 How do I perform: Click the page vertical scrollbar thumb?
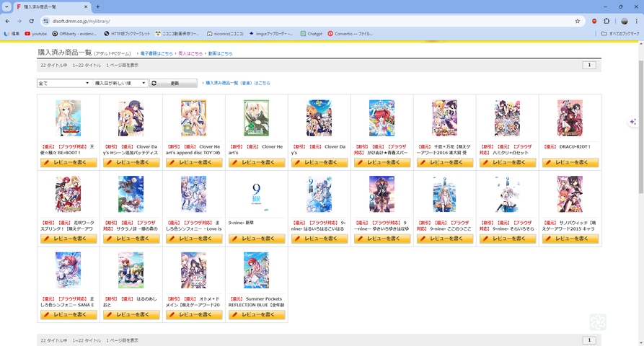point(640,128)
